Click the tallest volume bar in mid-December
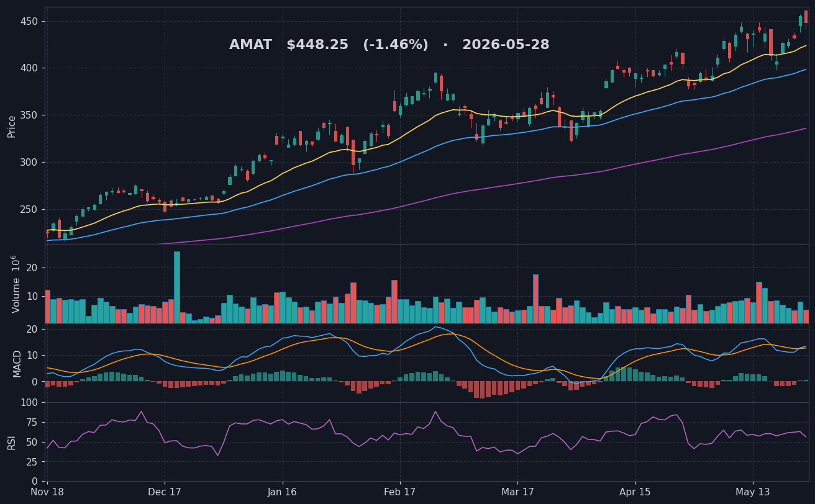Screen dimensions: 815x504 click(176, 287)
